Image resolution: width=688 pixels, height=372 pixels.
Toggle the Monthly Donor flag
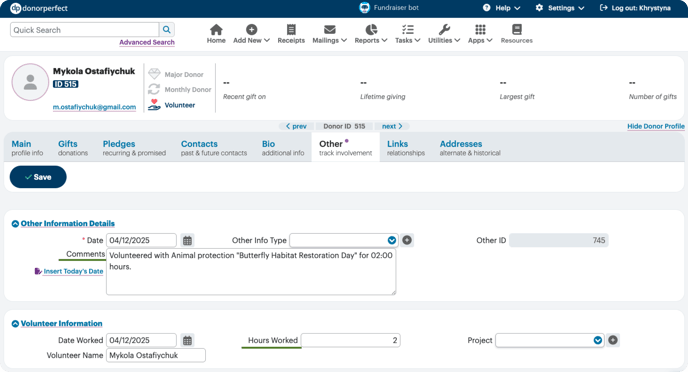[179, 89]
